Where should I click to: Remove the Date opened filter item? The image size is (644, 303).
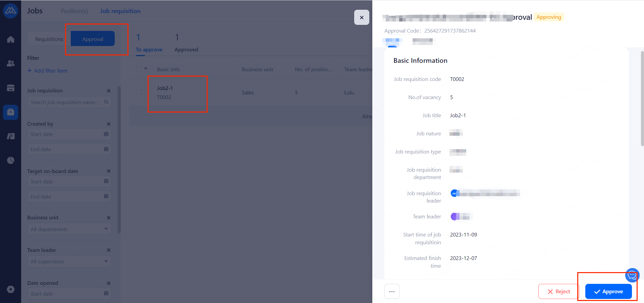click(109, 283)
